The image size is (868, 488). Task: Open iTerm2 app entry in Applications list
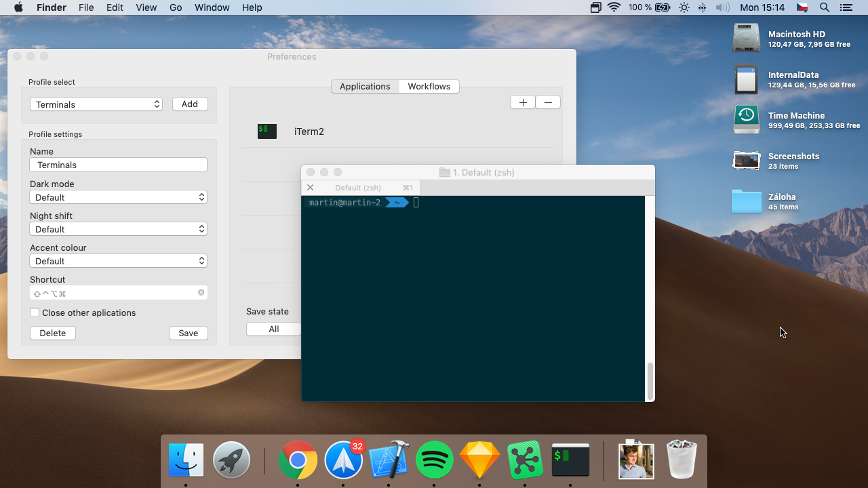pos(309,131)
